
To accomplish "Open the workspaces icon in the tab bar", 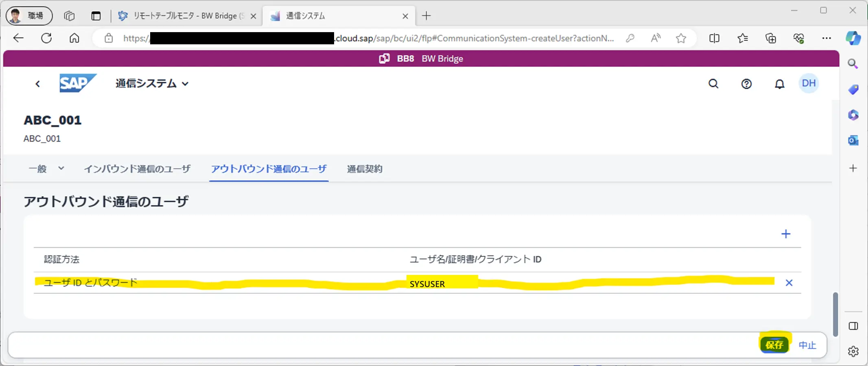I will pos(69,16).
